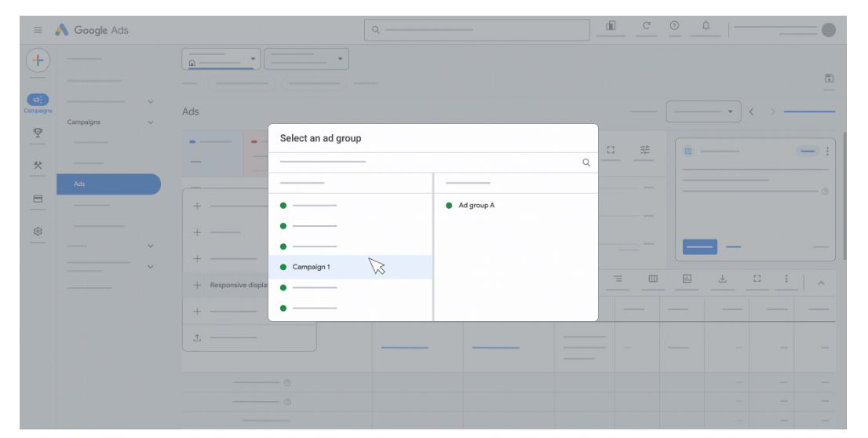Open the Help question mark icon
This screenshot has height=438, width=868.
pos(674,25)
